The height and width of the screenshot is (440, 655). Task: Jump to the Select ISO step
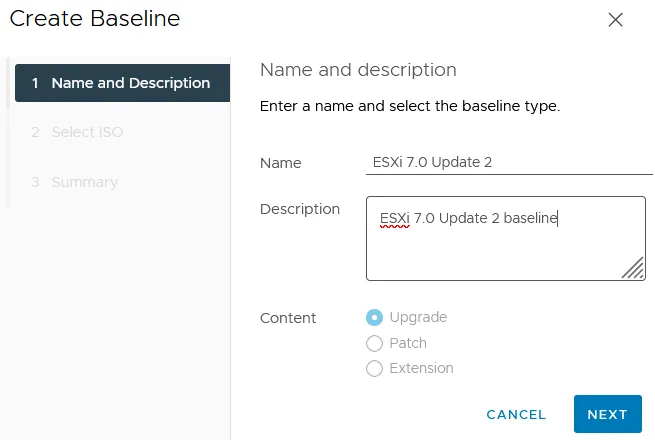click(x=89, y=132)
